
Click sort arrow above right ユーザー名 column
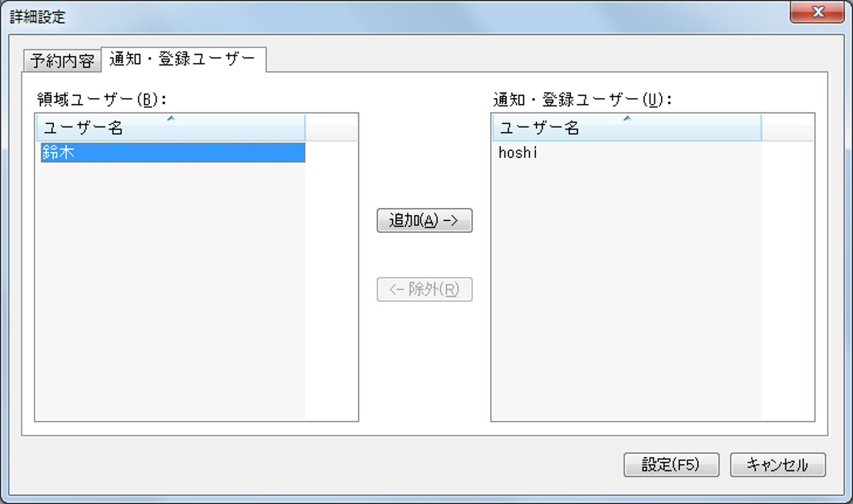(627, 118)
